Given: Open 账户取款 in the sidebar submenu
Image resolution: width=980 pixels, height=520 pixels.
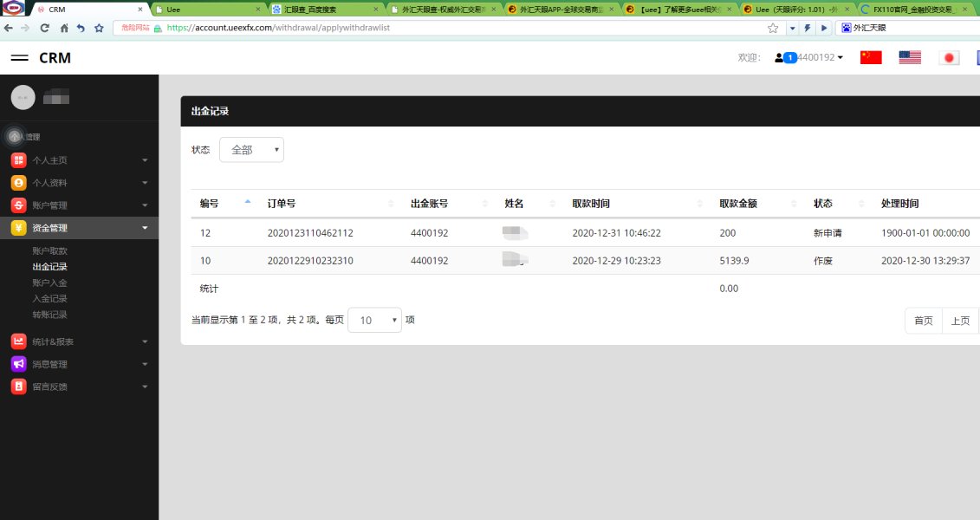Looking at the screenshot, I should 49,250.
